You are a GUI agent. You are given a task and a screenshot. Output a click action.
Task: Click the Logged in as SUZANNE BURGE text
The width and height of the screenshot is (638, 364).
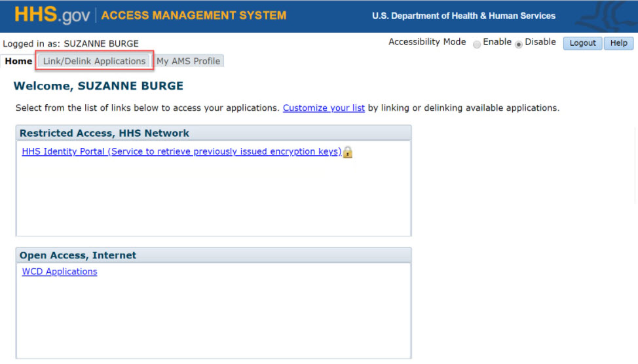(71, 44)
